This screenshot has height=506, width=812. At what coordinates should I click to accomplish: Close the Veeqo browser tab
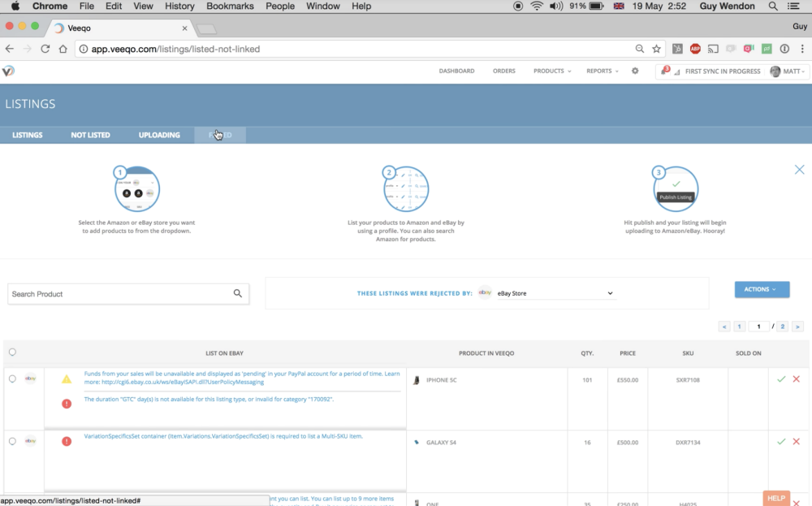tap(185, 28)
